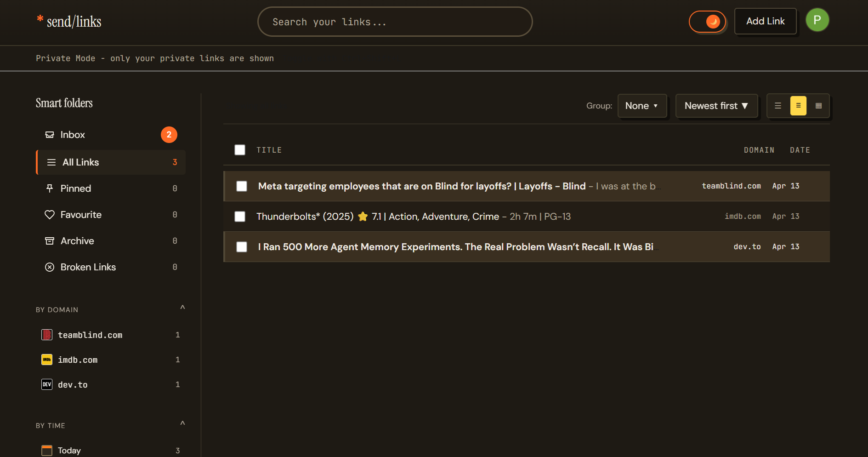Click the Smart folders heading
Viewport: 868px width, 457px height.
point(64,103)
